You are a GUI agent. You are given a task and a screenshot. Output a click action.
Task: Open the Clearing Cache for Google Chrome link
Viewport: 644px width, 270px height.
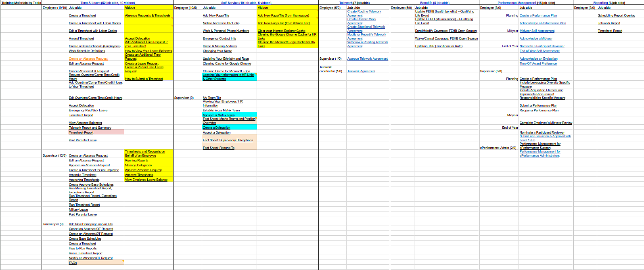point(227,64)
